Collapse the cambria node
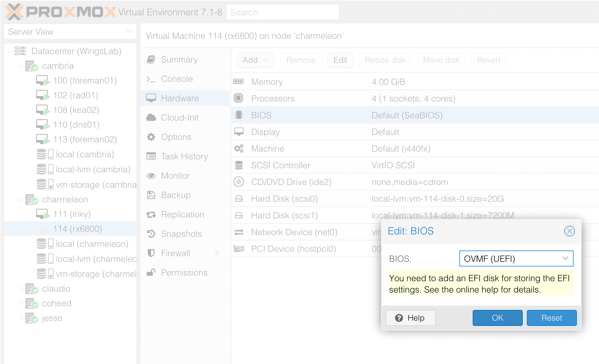Image resolution: width=599 pixels, height=364 pixels. (x=21, y=66)
